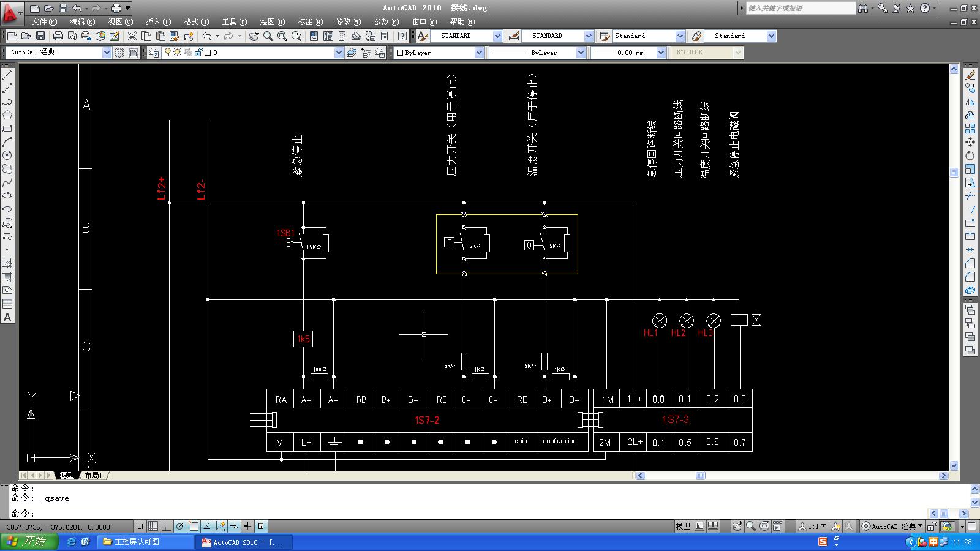Viewport: 980px width, 551px height.
Task: Click the 开始 Start button
Action: tap(29, 542)
